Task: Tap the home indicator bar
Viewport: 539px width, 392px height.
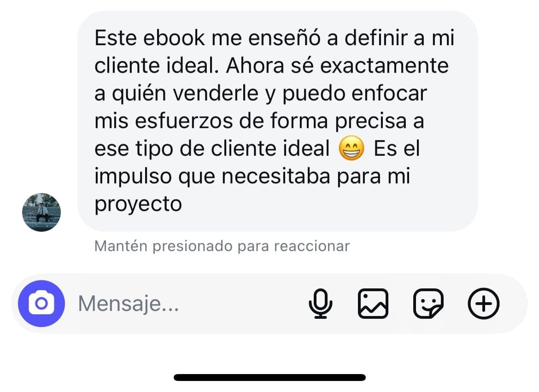Action: click(x=269, y=378)
